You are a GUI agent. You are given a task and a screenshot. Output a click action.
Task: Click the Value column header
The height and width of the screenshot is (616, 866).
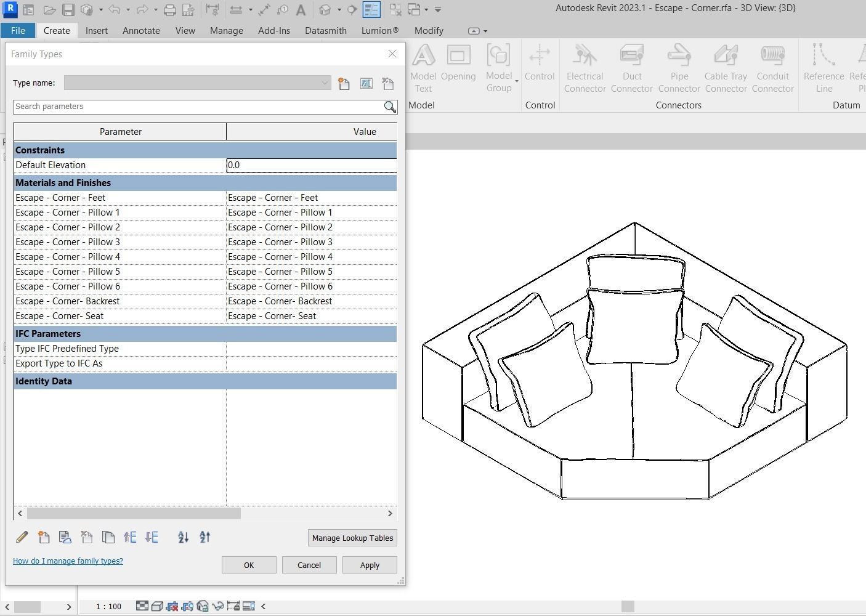click(x=312, y=132)
